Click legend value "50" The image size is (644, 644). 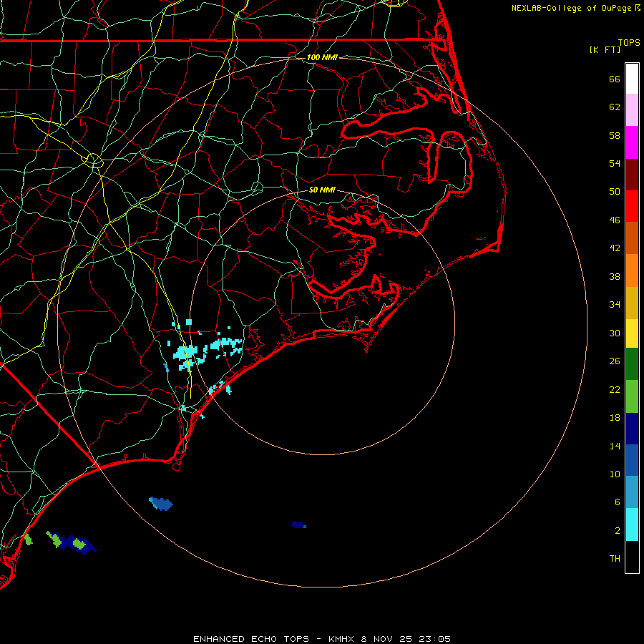click(x=615, y=191)
